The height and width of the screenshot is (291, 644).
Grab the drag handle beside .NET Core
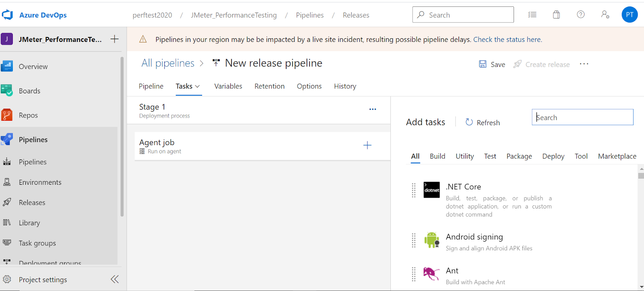pos(413,190)
